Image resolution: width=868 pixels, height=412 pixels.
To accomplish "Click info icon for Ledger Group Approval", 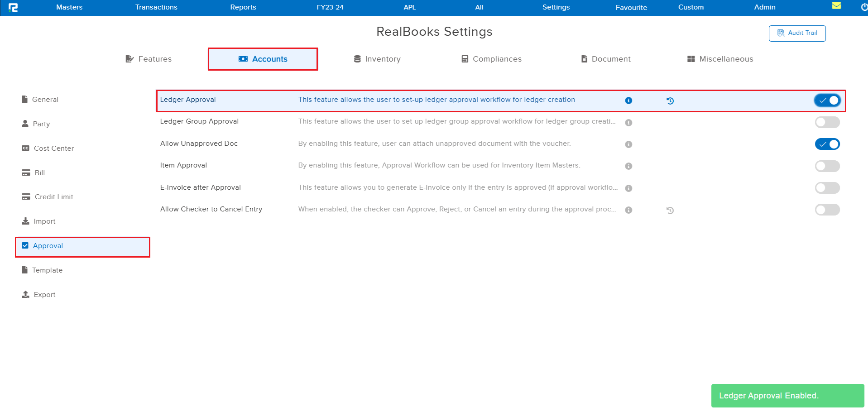I will click(x=628, y=123).
